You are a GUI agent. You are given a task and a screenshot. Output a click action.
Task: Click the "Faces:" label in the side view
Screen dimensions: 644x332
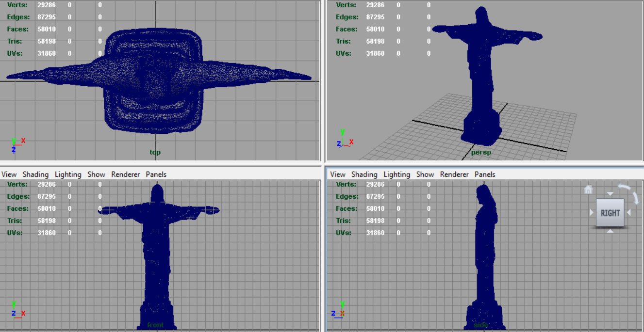[347, 208]
